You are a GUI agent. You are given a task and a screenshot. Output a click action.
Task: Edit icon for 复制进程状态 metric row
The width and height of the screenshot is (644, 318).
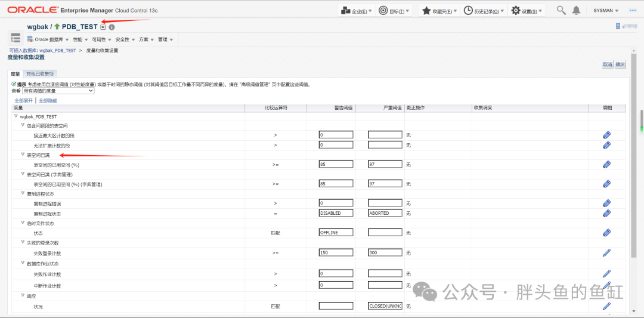[606, 213]
